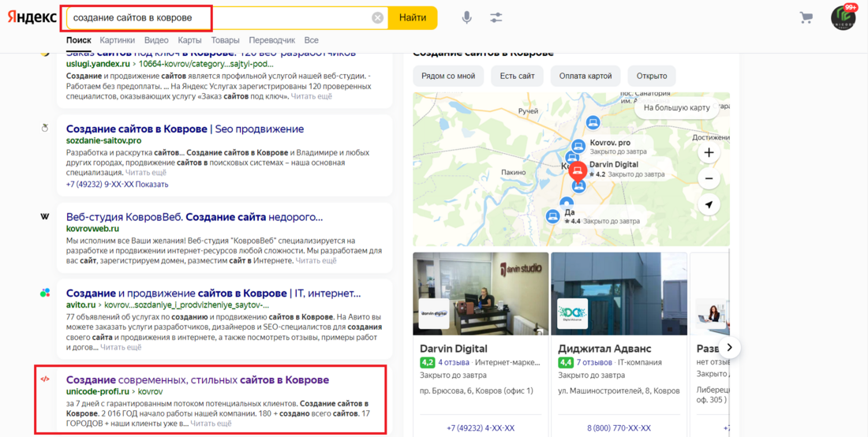
Task: Start voice search with the microphone icon
Action: (x=467, y=17)
